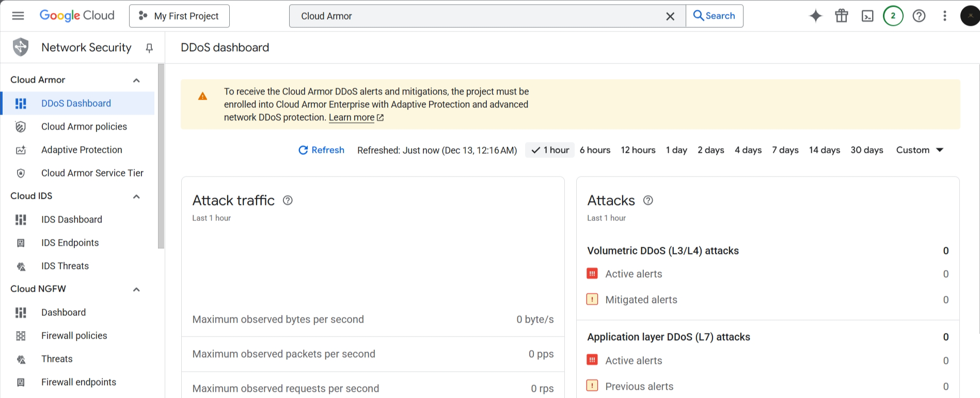The width and height of the screenshot is (980, 398).
Task: Open the three-dot settings menu in header
Action: tap(945, 16)
